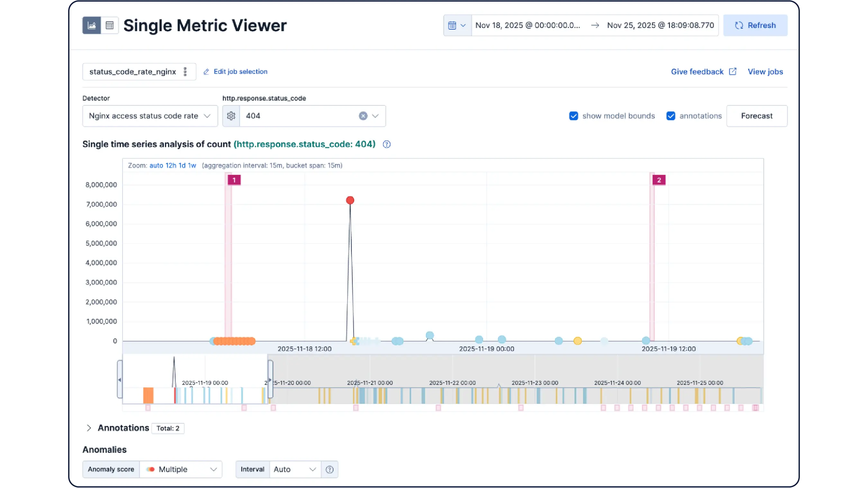
Task: Click the Interval help icon
Action: tap(330, 469)
